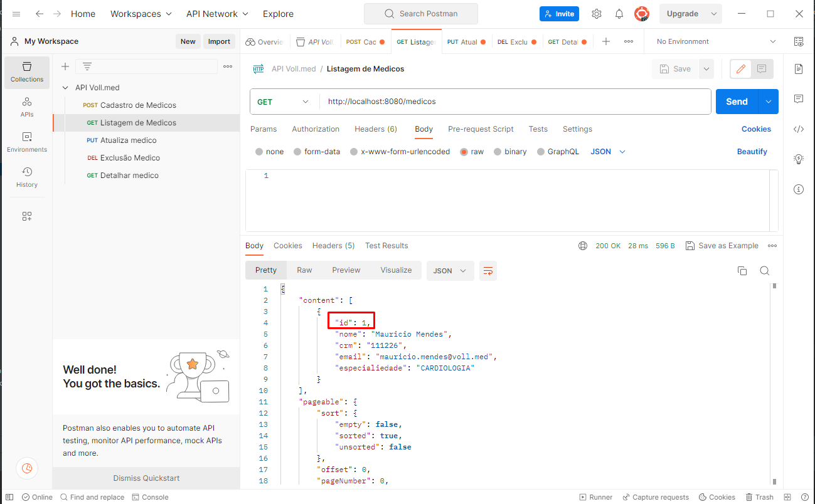Click the Beautify link
This screenshot has height=504, width=815.
(x=752, y=152)
